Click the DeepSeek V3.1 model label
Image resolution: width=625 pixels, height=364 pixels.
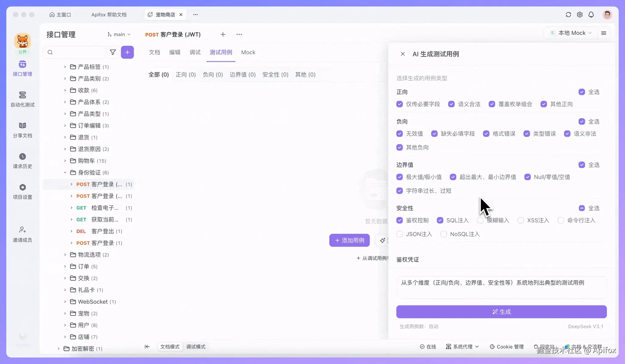[586, 327]
